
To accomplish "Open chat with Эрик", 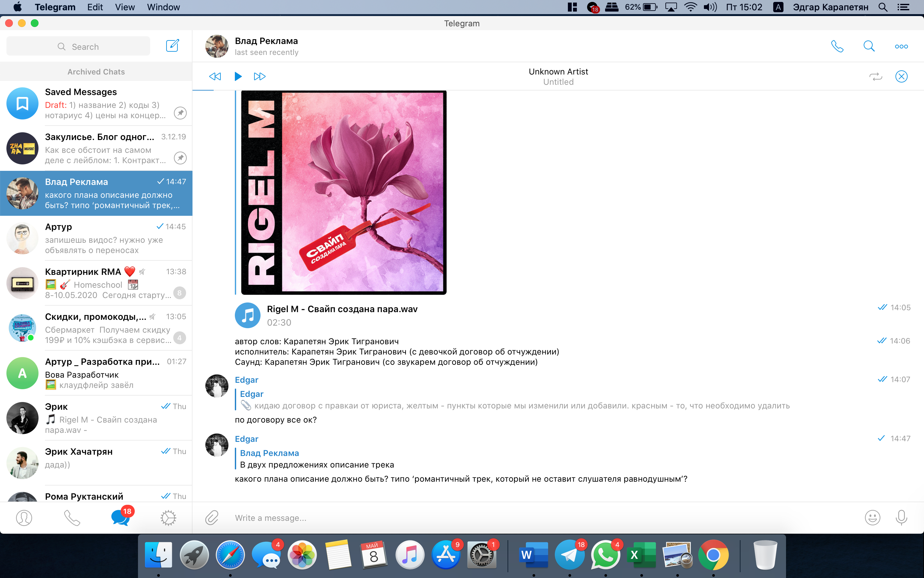I will 96,418.
